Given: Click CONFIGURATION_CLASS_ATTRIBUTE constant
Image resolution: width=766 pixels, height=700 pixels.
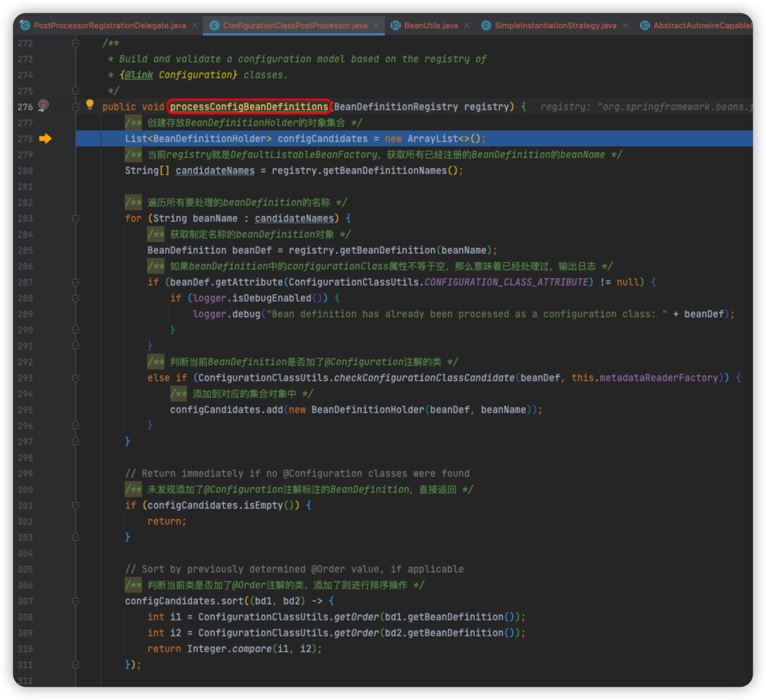Looking at the screenshot, I should tap(506, 282).
